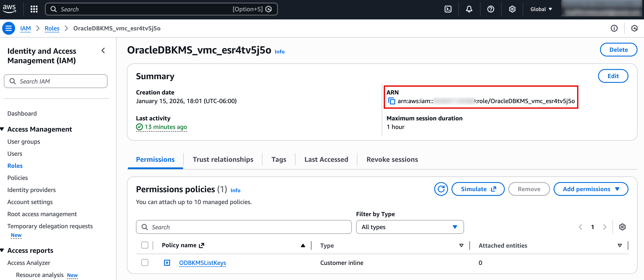Focus the Search IAM field
The image size is (644, 280).
pos(55,81)
